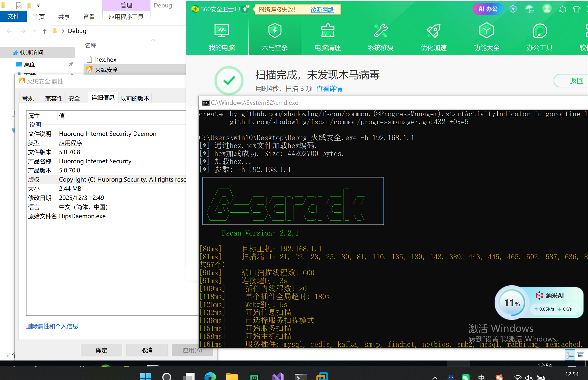Show hidden system tray icons chevron
This screenshot has height=380, width=588.
click(x=435, y=378)
